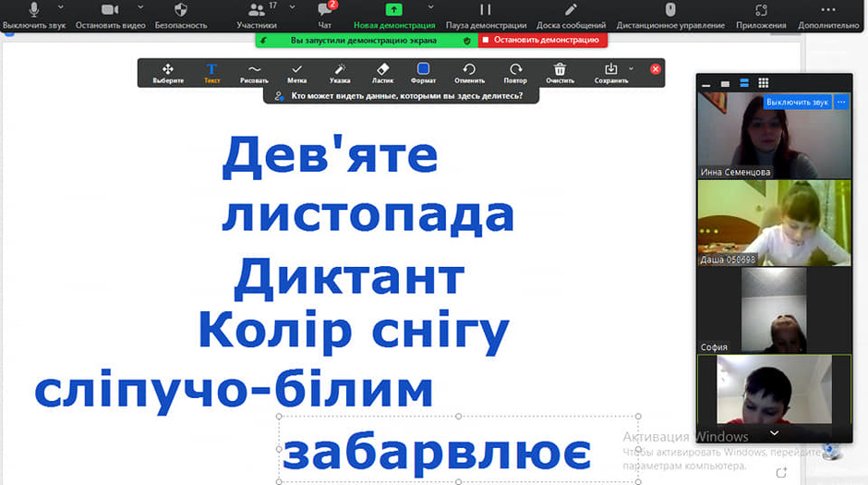Image resolution: width=868 pixels, height=485 pixels.
Task: Open three-dot menu on Инна Семенцова video
Action: (841, 103)
